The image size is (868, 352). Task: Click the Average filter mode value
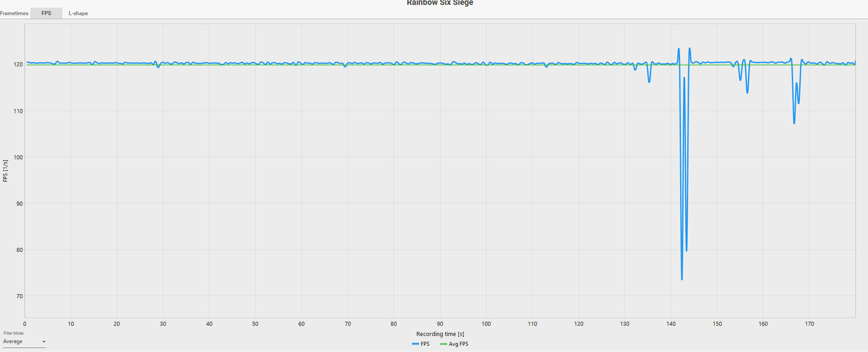click(13, 341)
